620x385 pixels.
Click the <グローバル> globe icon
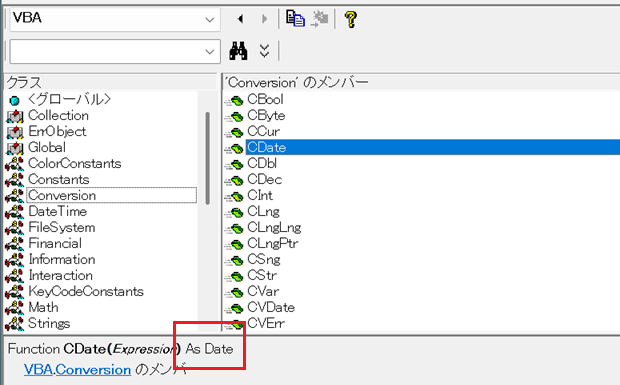[x=14, y=100]
